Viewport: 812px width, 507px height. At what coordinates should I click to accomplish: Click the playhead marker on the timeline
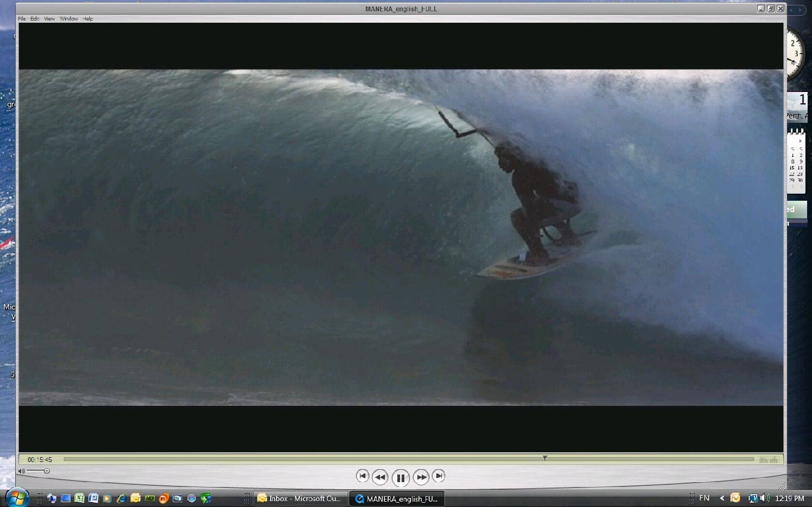click(x=545, y=458)
